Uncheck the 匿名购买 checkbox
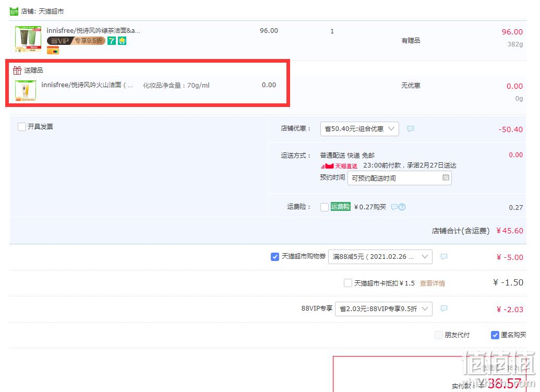 click(495, 335)
